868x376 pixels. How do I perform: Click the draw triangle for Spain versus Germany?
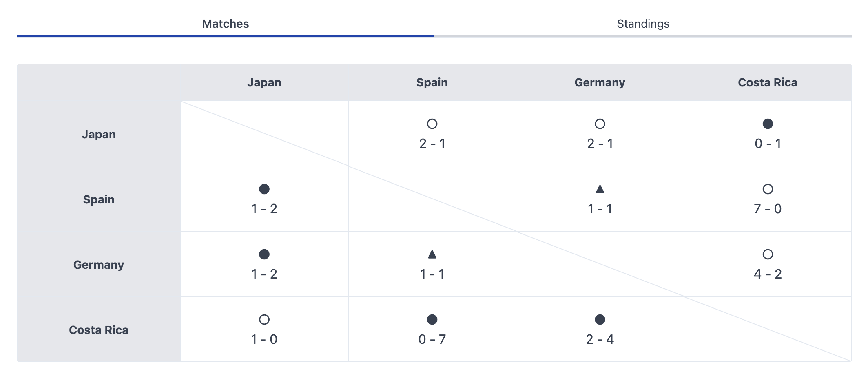point(600,190)
